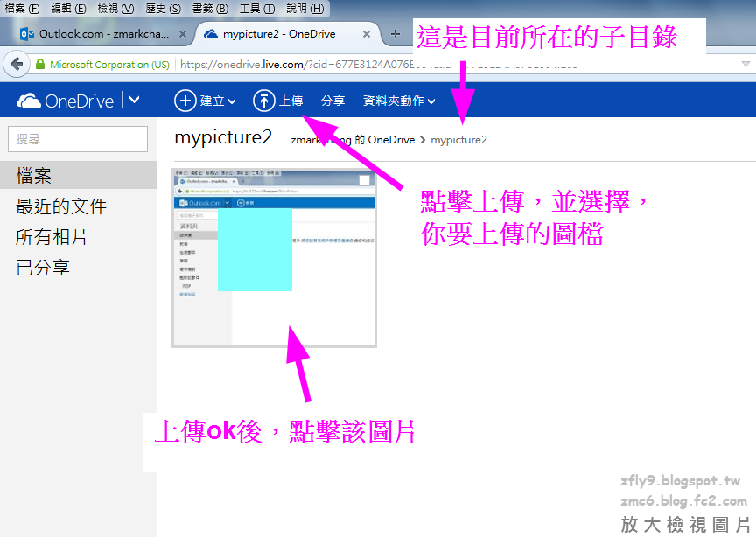756x537 pixels.
Task: Open a new browser tab
Action: pyautogui.click(x=395, y=34)
